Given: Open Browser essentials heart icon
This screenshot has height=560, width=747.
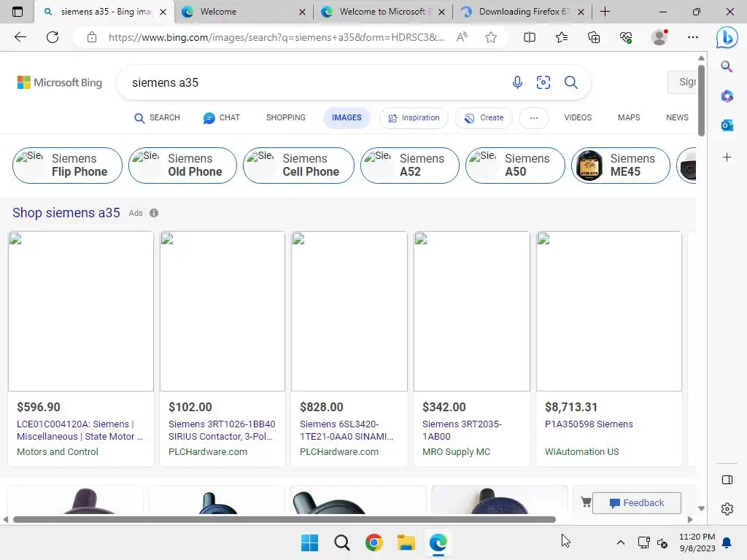Looking at the screenshot, I should point(626,37).
